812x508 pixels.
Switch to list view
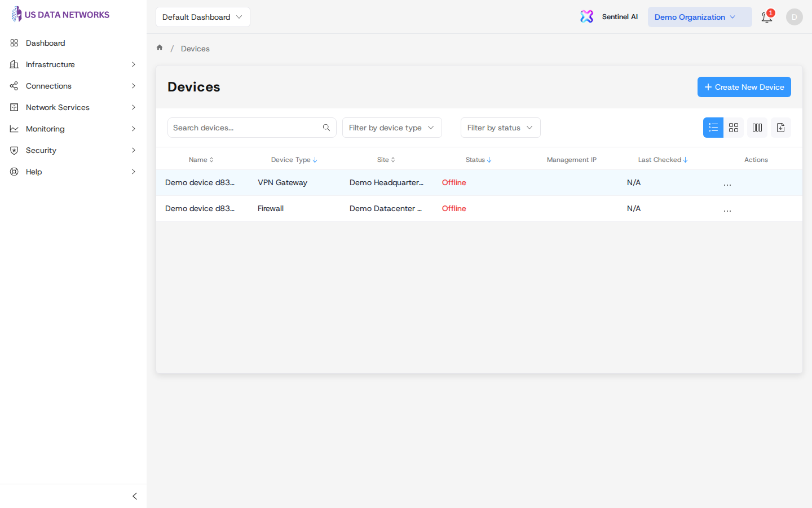pos(713,128)
